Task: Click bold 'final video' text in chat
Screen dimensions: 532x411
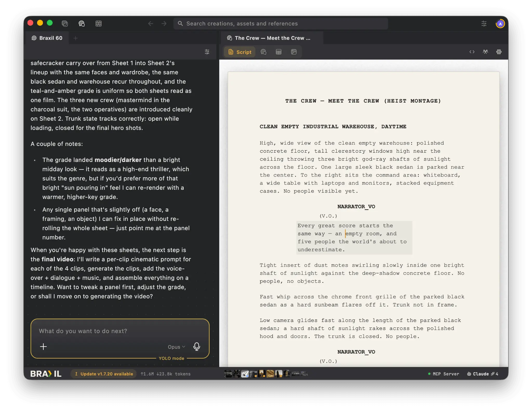Action: point(57,259)
